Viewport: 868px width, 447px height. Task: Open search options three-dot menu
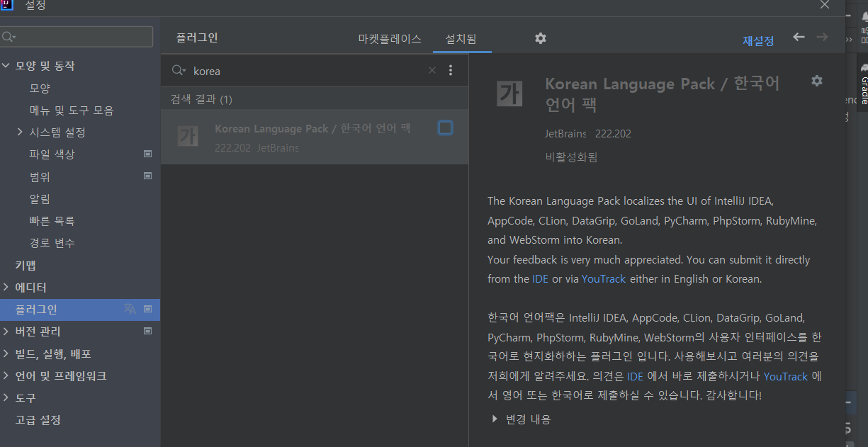[451, 70]
